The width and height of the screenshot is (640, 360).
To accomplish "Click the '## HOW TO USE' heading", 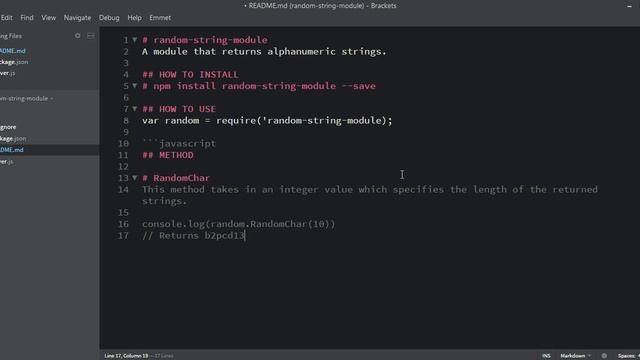I will tap(179, 109).
